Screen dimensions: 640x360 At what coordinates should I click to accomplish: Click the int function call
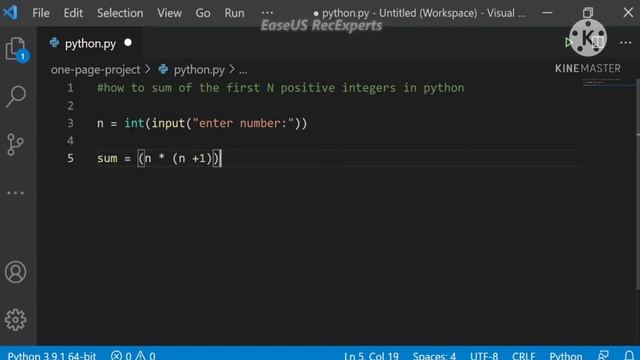tap(134, 123)
